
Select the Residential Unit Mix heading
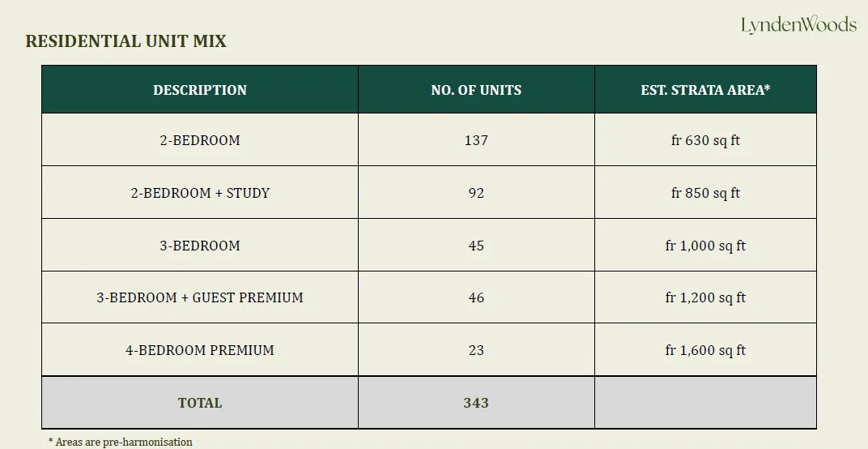point(126,41)
